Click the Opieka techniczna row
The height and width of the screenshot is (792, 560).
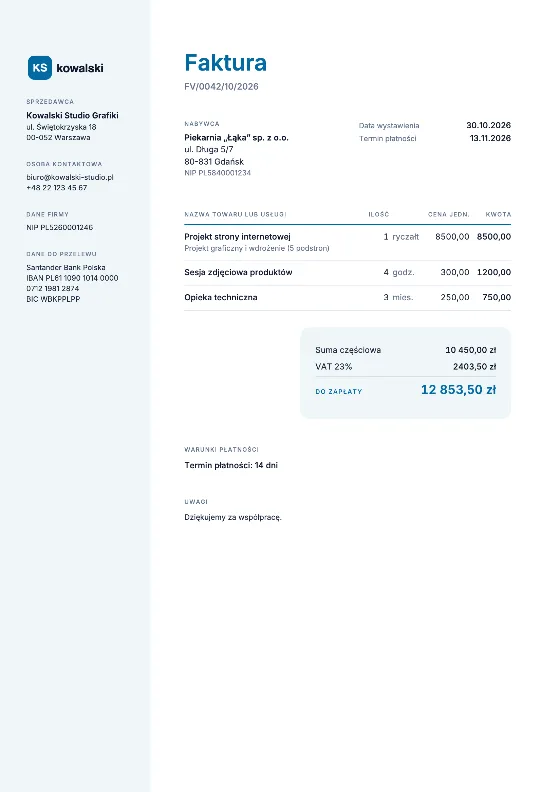point(347,298)
